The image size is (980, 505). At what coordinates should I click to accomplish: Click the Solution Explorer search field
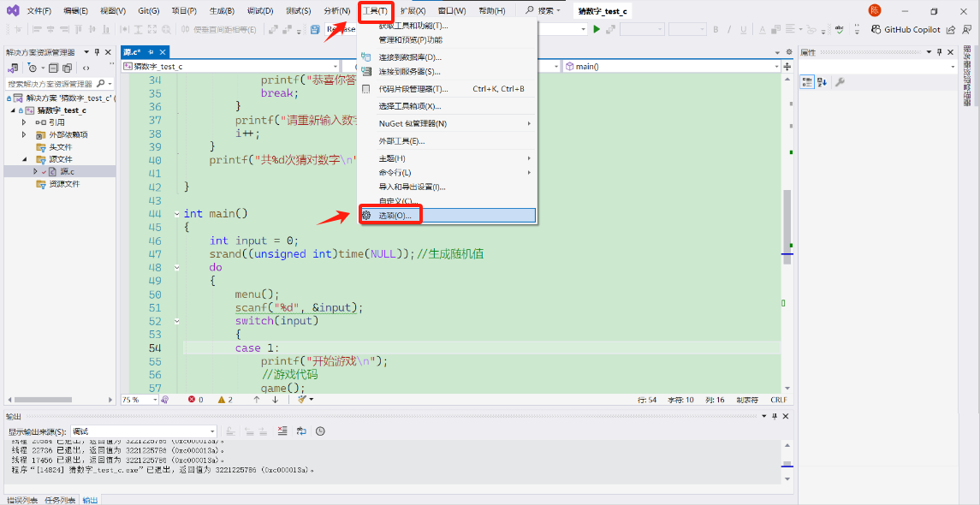51,84
